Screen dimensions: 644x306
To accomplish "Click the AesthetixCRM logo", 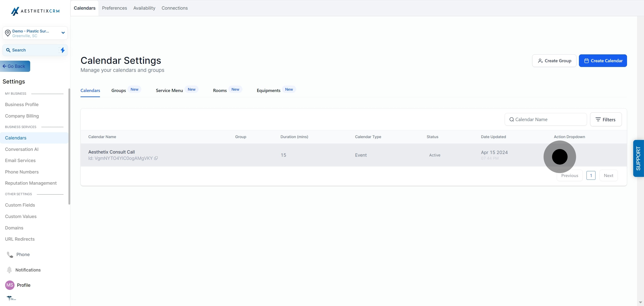I will (x=35, y=11).
